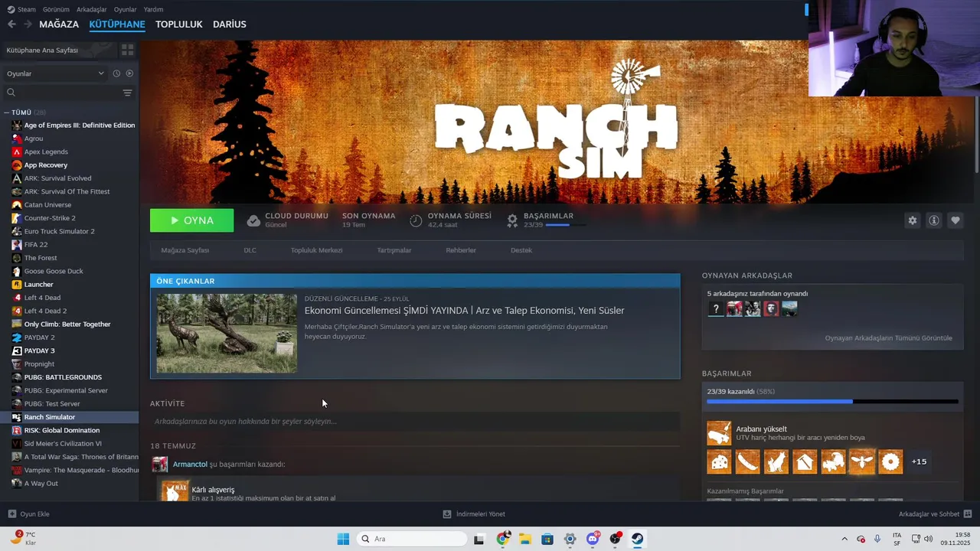View all friends who play link

[x=888, y=338]
